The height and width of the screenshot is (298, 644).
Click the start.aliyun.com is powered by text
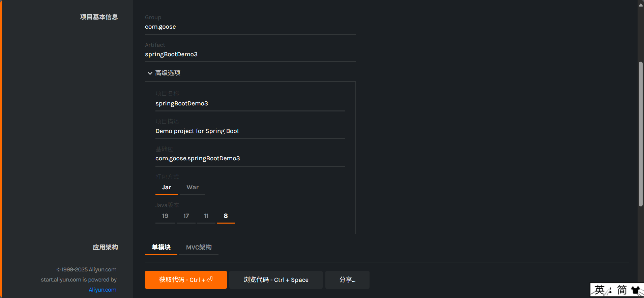point(79,280)
